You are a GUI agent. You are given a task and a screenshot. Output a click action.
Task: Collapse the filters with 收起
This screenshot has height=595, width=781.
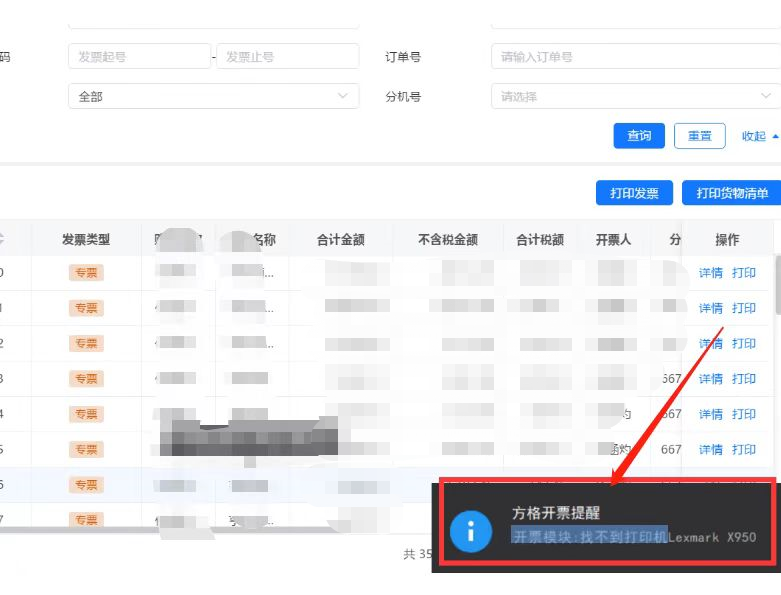[x=758, y=136]
